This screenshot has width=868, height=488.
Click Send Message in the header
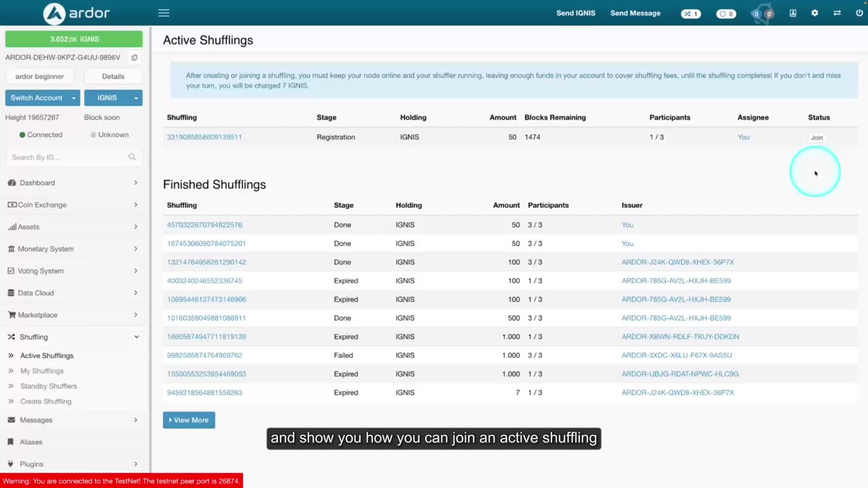tap(635, 13)
